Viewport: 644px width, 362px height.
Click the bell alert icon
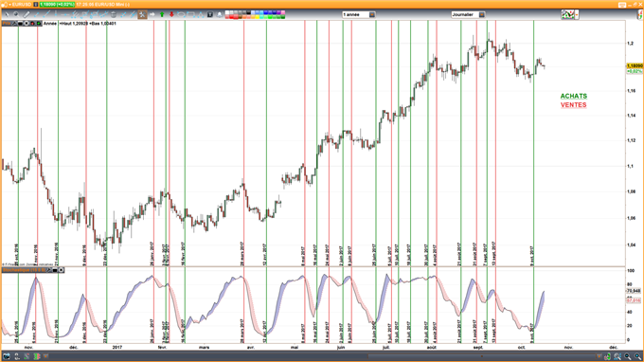point(220,14)
